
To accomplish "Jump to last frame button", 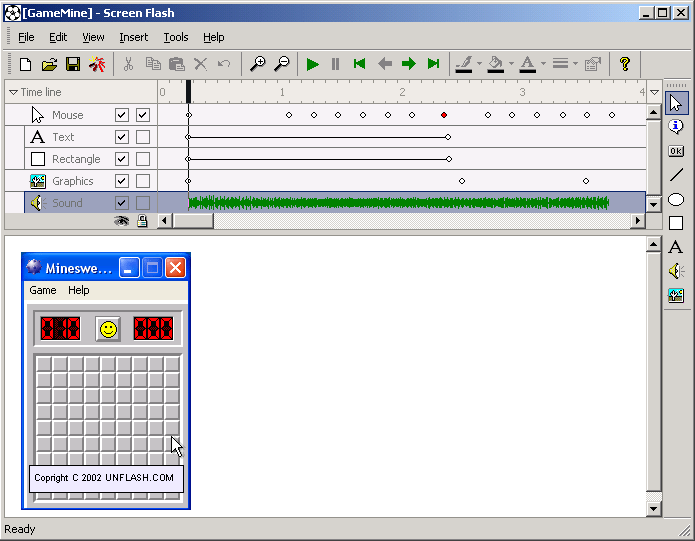I will pos(433,64).
